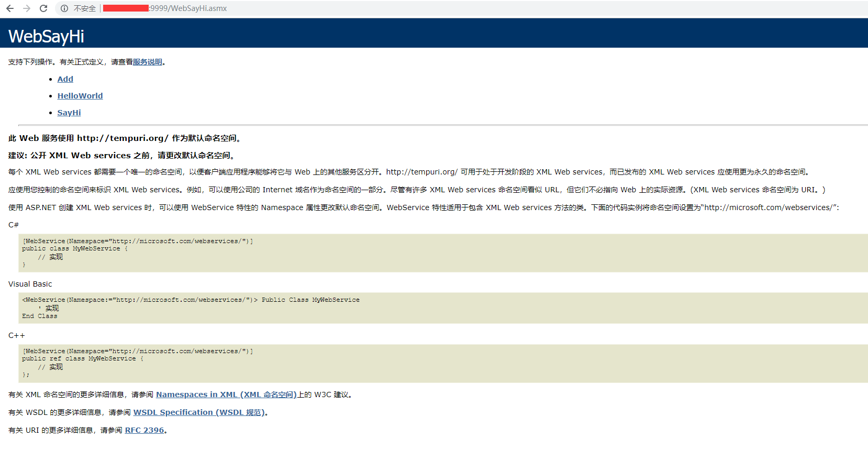This screenshot has height=460, width=868.
Task: Open the 服务说明 service description link
Action: [148, 62]
